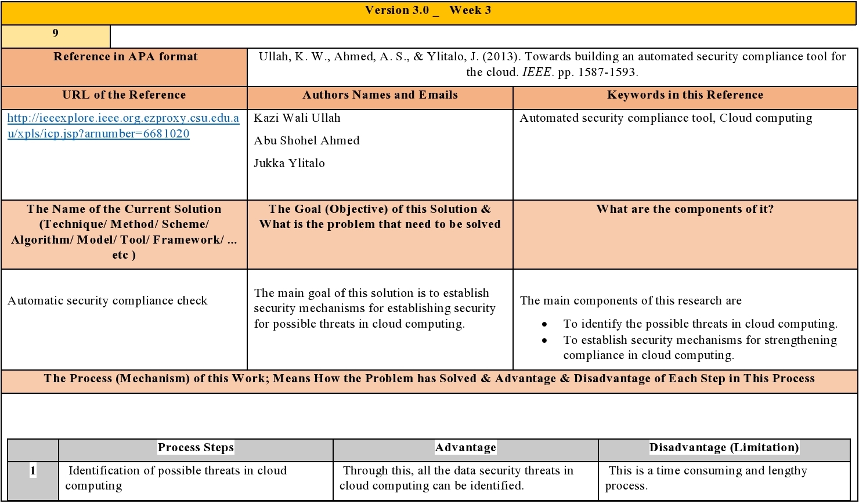The image size is (859, 504).
Task: Select the Process (Mechanism) section header
Action: coord(429,379)
